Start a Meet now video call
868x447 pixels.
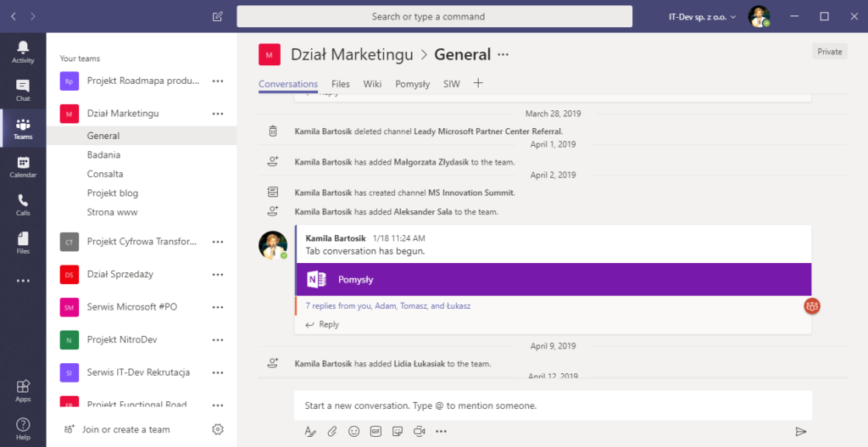(x=419, y=431)
